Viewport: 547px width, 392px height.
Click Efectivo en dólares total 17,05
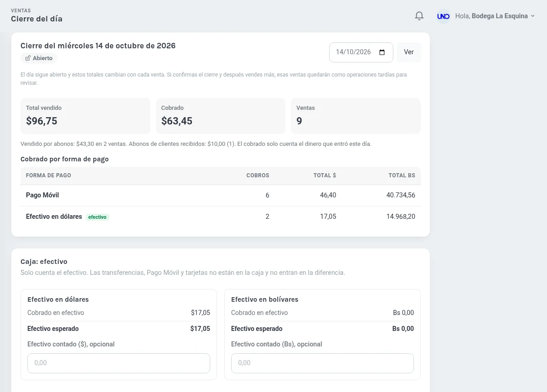click(x=328, y=217)
